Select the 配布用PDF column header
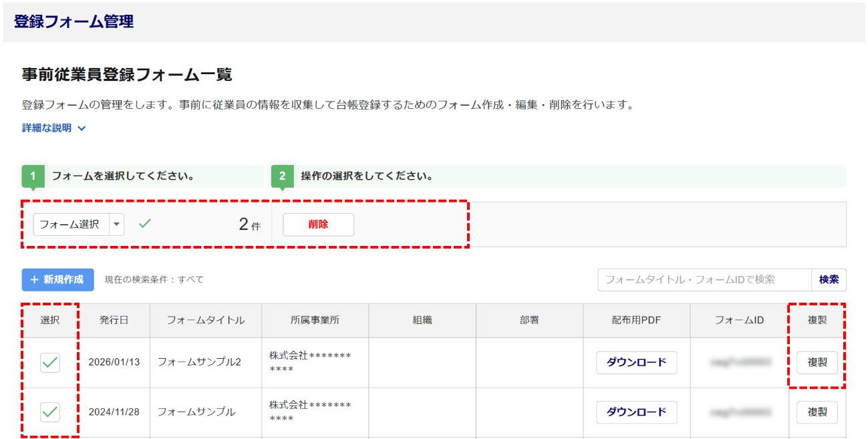This screenshot has width=868, height=439. pyautogui.click(x=636, y=320)
